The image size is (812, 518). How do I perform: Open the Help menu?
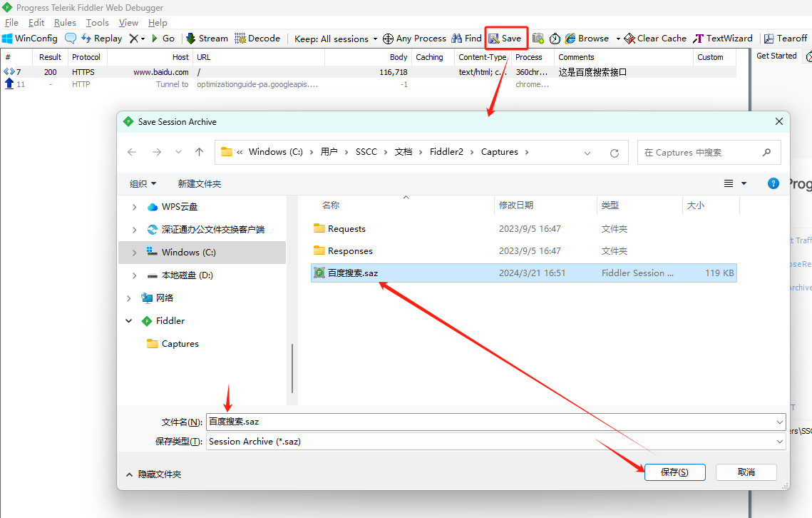(x=158, y=23)
